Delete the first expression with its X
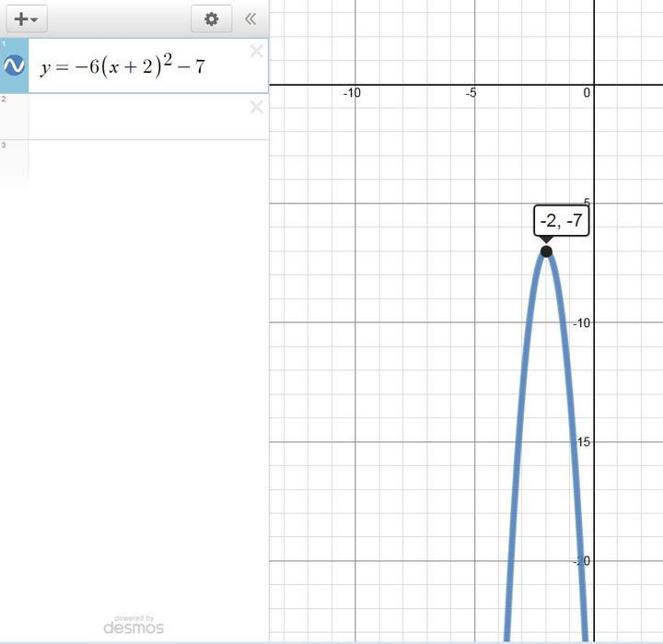663x644 pixels. coord(257,52)
